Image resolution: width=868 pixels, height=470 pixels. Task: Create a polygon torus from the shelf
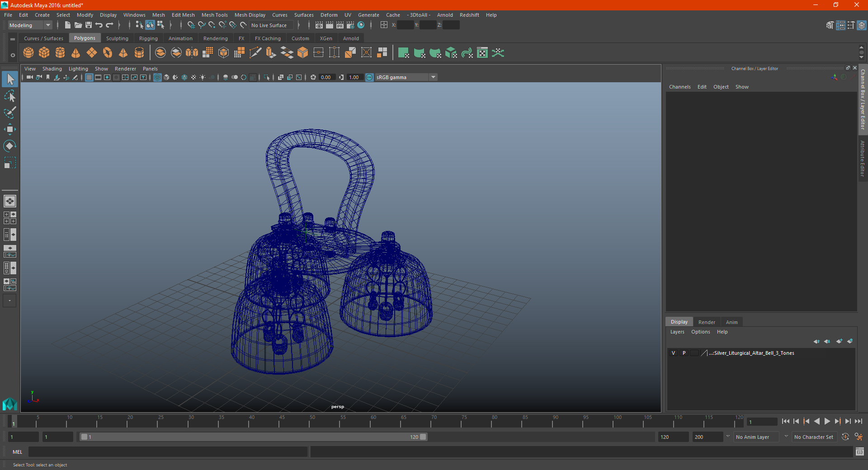108,53
